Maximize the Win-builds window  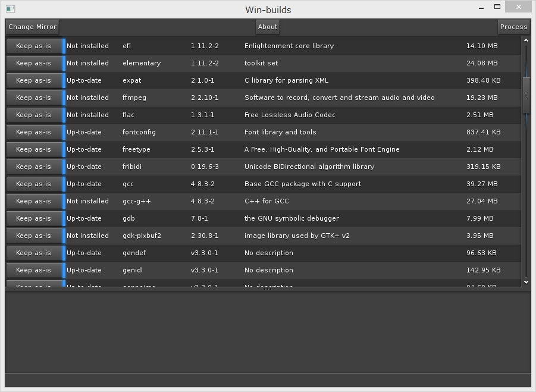coord(497,7)
